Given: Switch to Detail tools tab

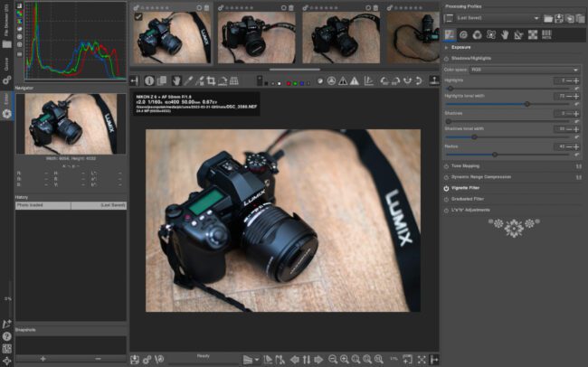Looking at the screenshot, I should [463, 35].
